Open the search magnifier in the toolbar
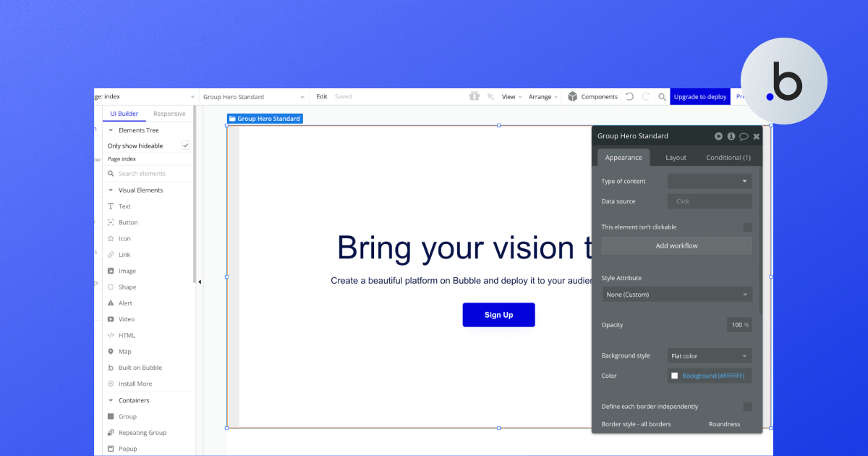Image resolution: width=868 pixels, height=456 pixels. (x=661, y=96)
